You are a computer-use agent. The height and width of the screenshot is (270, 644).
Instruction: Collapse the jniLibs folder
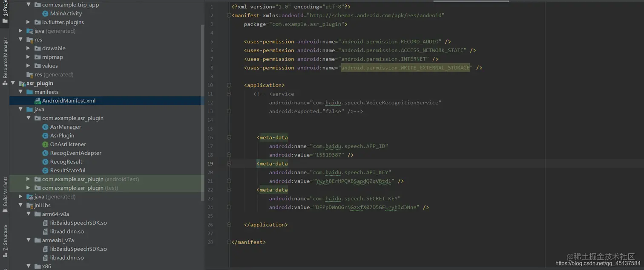pyautogui.click(x=20, y=205)
